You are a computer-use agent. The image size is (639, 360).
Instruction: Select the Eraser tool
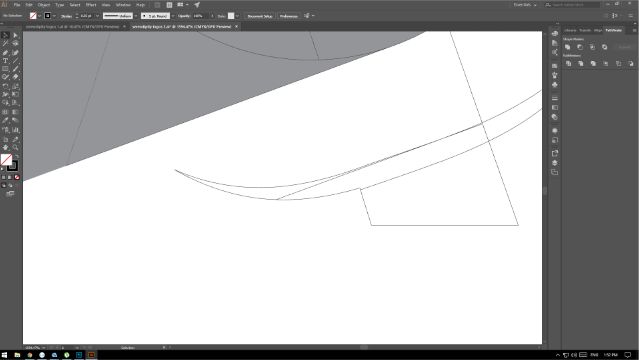pyautogui.click(x=15, y=77)
